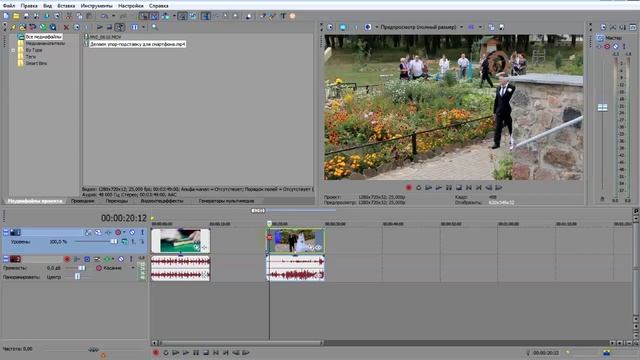This screenshot has height=360, width=640.
Task: Click the timecode display 00:00:20:12
Action: pyautogui.click(x=124, y=218)
